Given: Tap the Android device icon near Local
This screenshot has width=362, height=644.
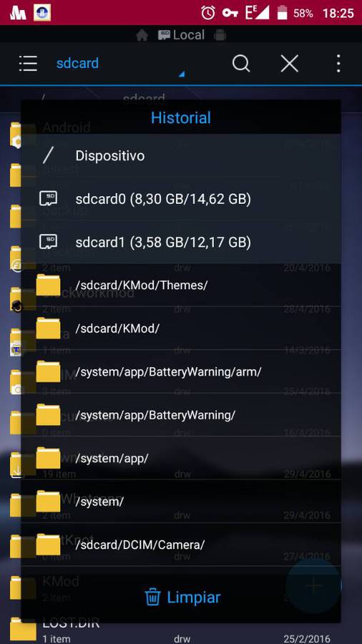Looking at the screenshot, I should [x=220, y=35].
